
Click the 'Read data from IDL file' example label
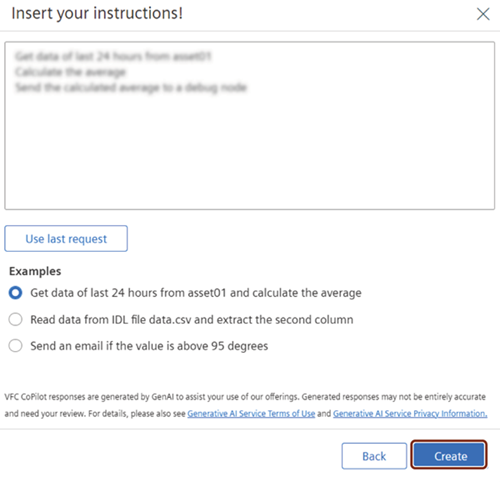(x=192, y=320)
